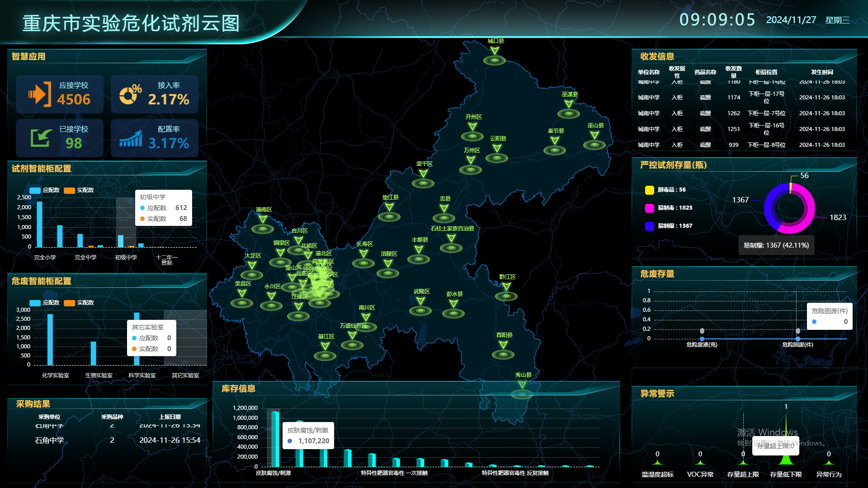Toggle 应数 legend in 试剂智能柜配置 chart
Image resolution: width=868 pixels, height=488 pixels.
pyautogui.click(x=45, y=190)
